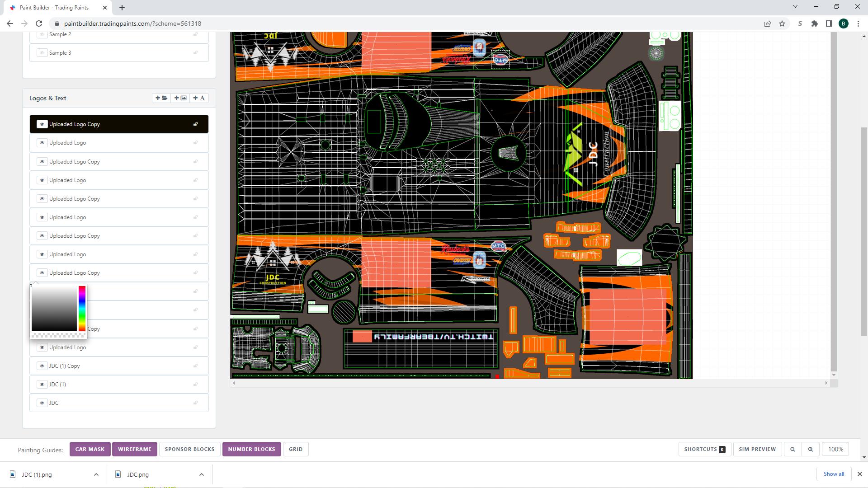This screenshot has width=868, height=488.
Task: Toggle the Wireframe painting guide
Action: 135,449
